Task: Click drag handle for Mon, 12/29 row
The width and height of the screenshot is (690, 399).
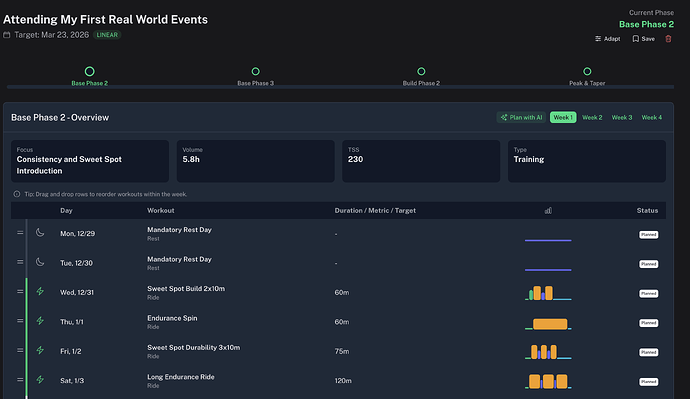Action: [20, 233]
